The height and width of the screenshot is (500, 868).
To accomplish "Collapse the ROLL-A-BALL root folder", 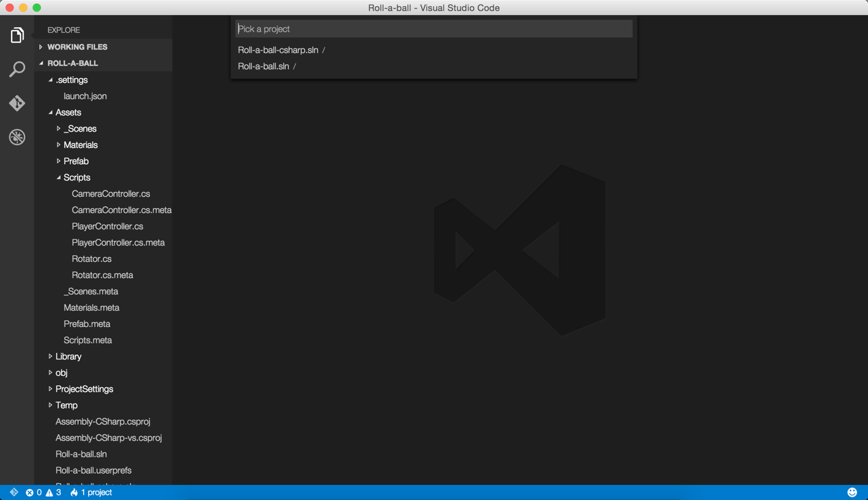I will click(x=103, y=63).
